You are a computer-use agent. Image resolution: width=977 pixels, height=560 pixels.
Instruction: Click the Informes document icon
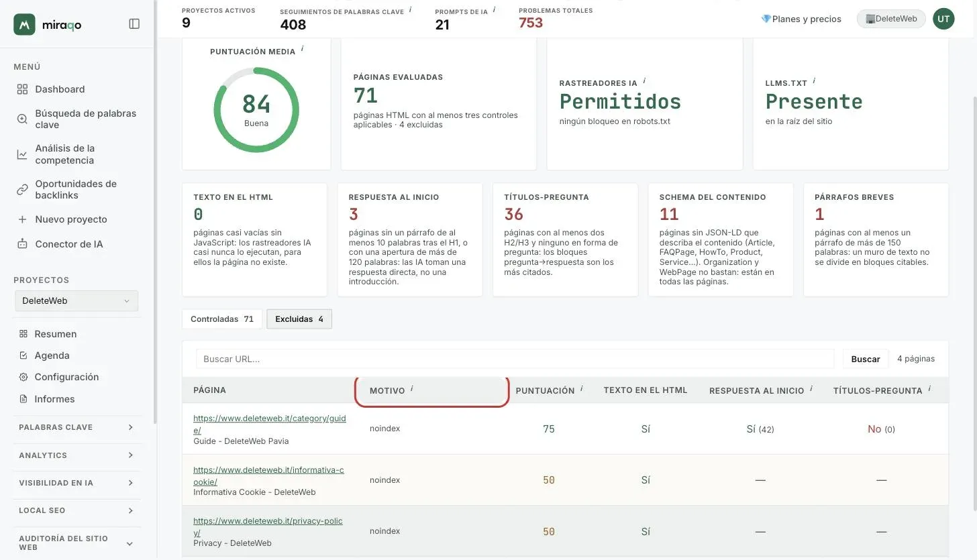tap(23, 399)
